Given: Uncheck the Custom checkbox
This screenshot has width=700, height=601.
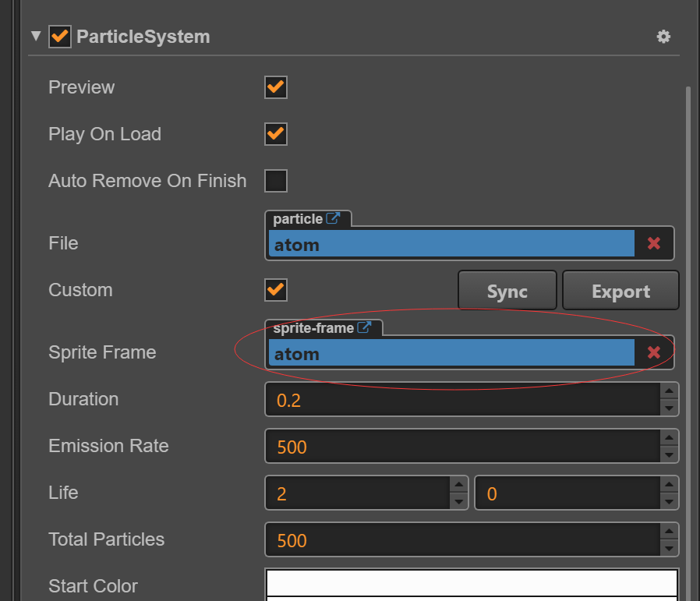Looking at the screenshot, I should click(x=276, y=290).
